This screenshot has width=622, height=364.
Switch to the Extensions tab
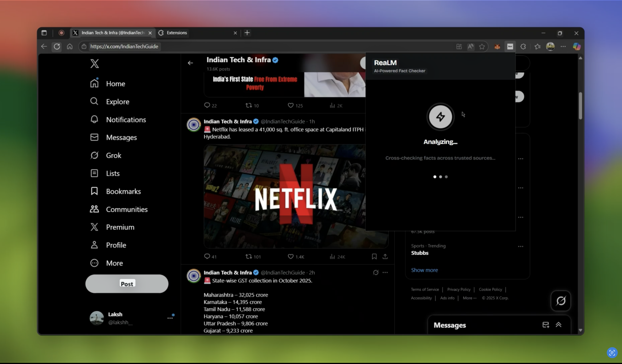177,33
